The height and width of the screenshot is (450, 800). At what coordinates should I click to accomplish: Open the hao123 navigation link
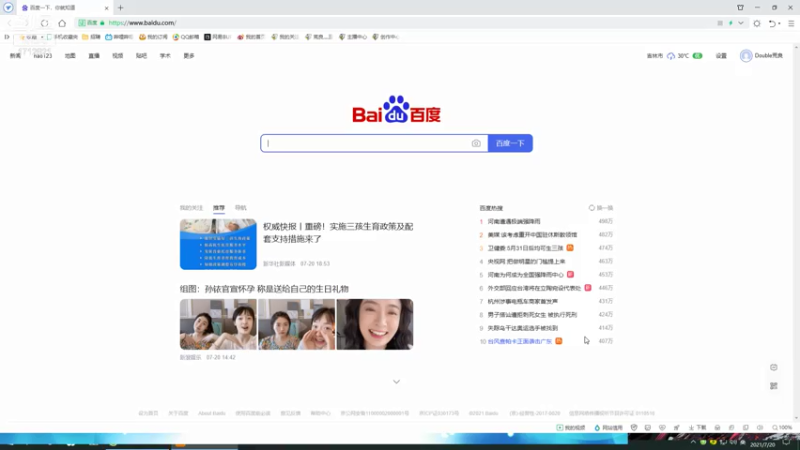43,56
